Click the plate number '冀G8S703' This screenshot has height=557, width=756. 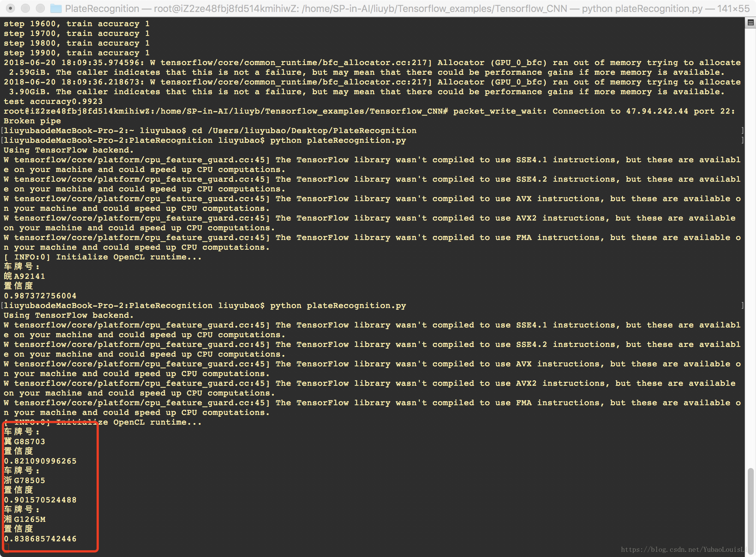pos(24,441)
